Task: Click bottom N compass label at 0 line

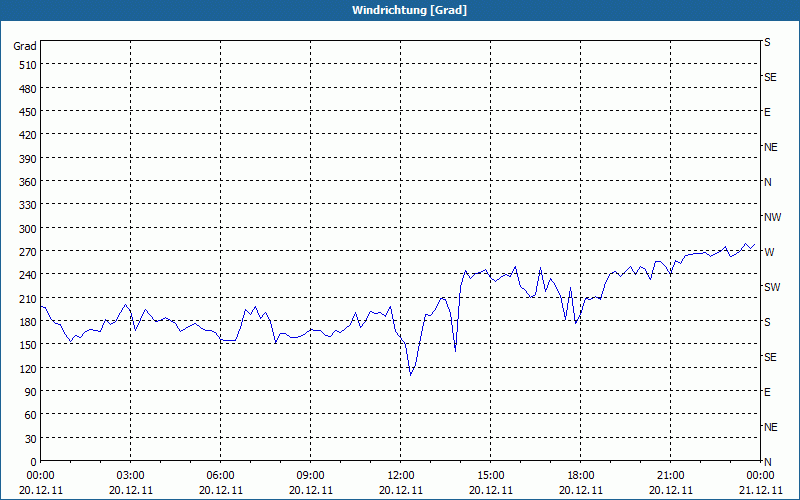Action: click(x=768, y=462)
